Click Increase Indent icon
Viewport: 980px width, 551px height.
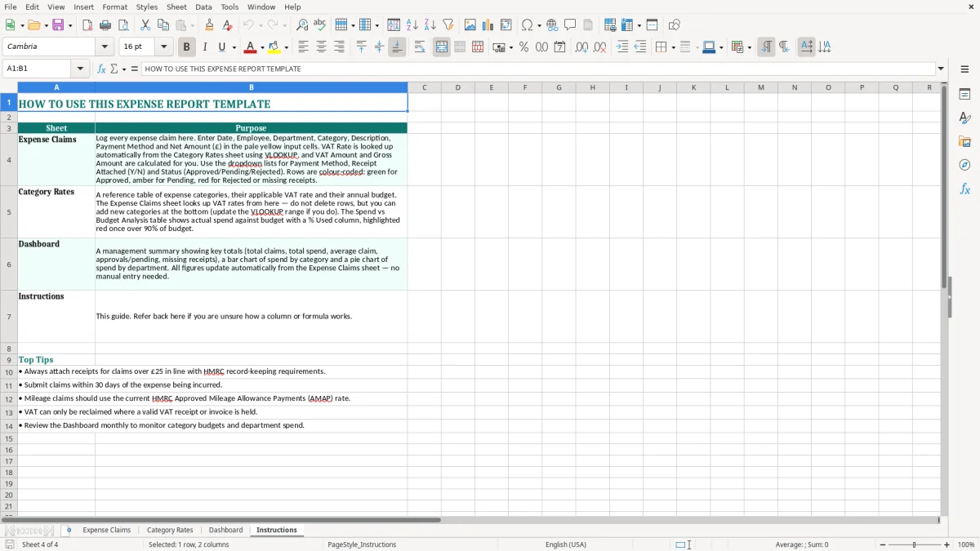tap(622, 47)
